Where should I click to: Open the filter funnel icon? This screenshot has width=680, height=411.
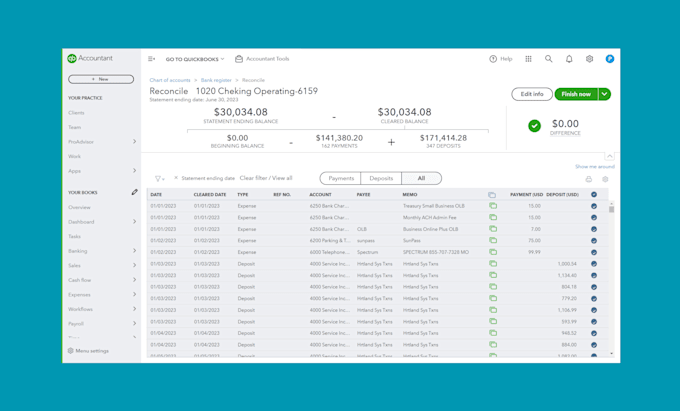(x=158, y=179)
